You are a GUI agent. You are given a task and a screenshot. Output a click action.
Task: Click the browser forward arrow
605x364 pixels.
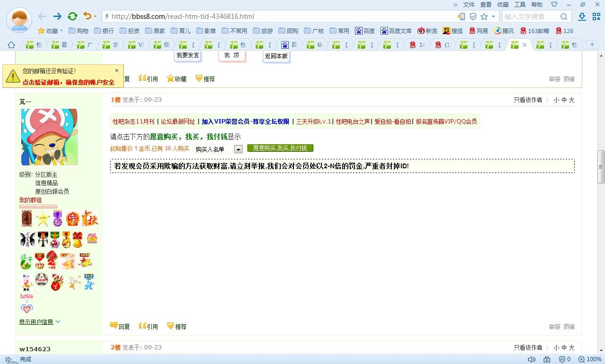pyautogui.click(x=57, y=17)
